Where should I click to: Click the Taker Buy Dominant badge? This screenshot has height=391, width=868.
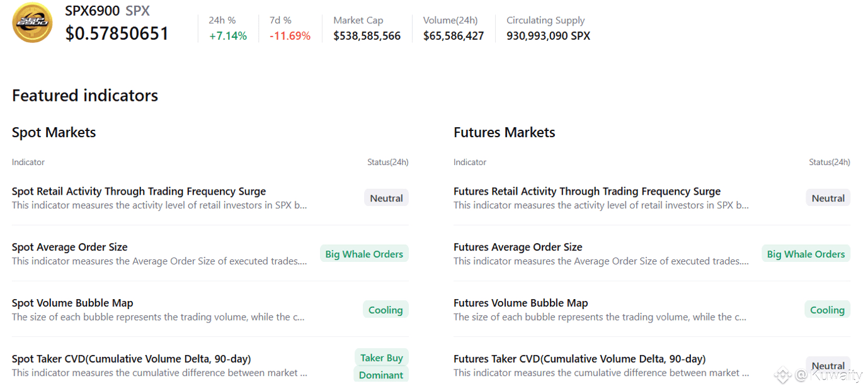point(381,366)
